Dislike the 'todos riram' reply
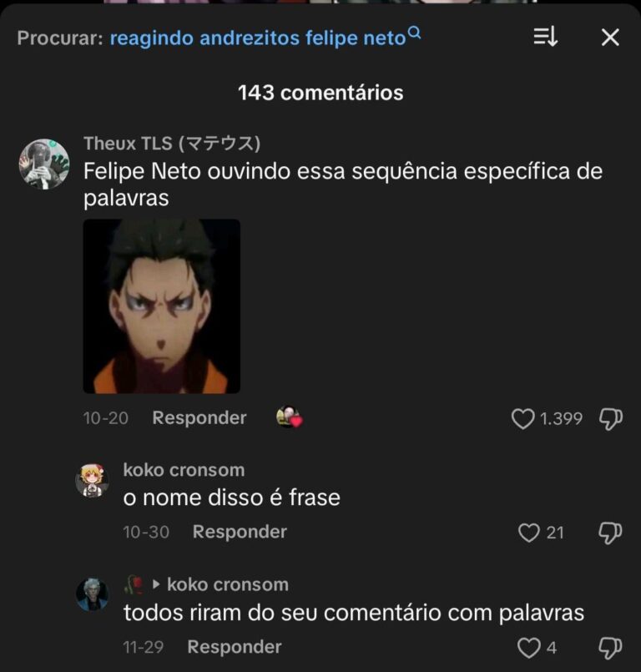 coord(610,648)
